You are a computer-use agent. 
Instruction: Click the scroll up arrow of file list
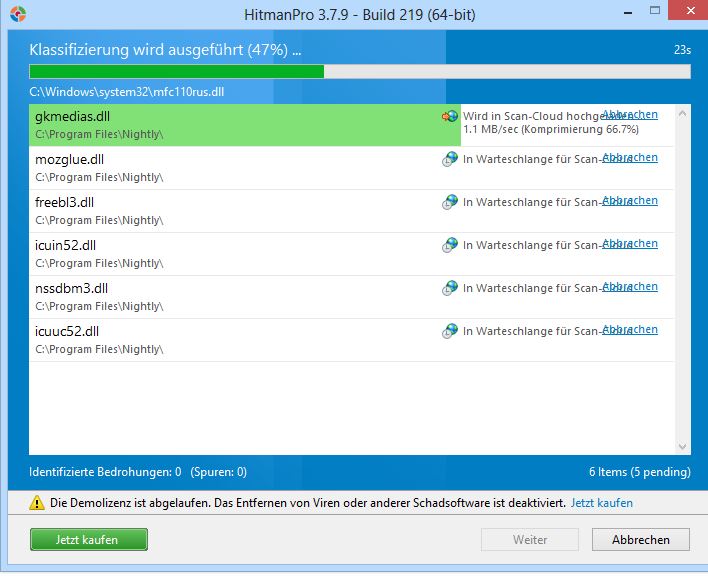click(682, 114)
